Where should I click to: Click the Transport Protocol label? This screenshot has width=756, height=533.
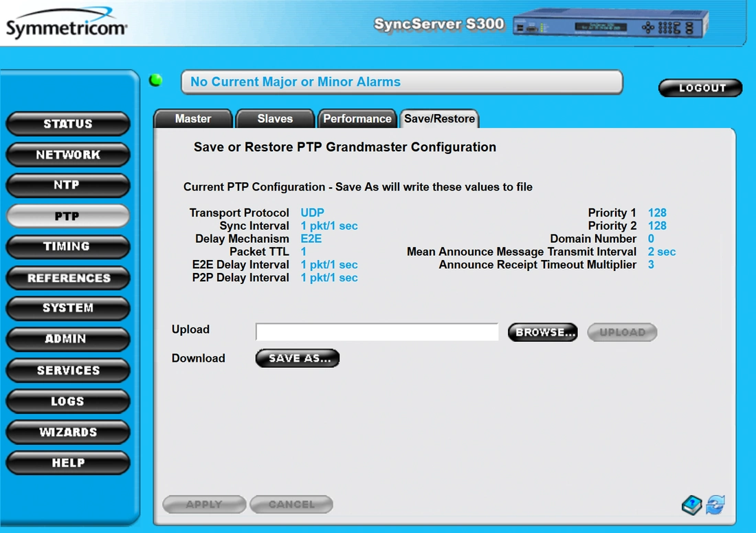[239, 213]
